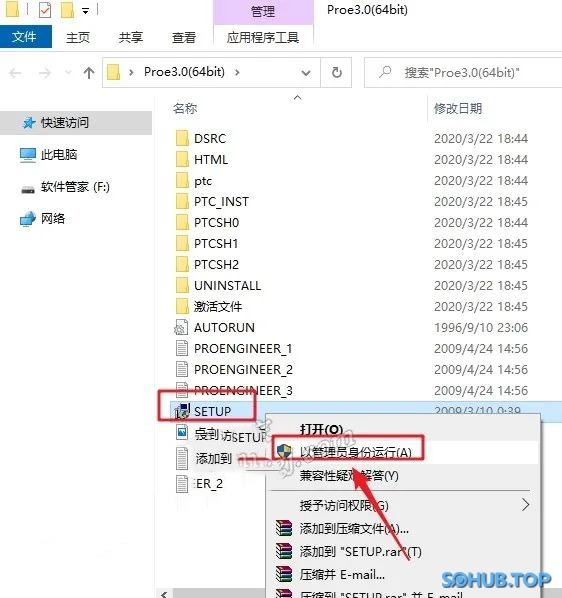Click the 管理 contextual tab header
This screenshot has height=598, width=562.
pos(263,11)
